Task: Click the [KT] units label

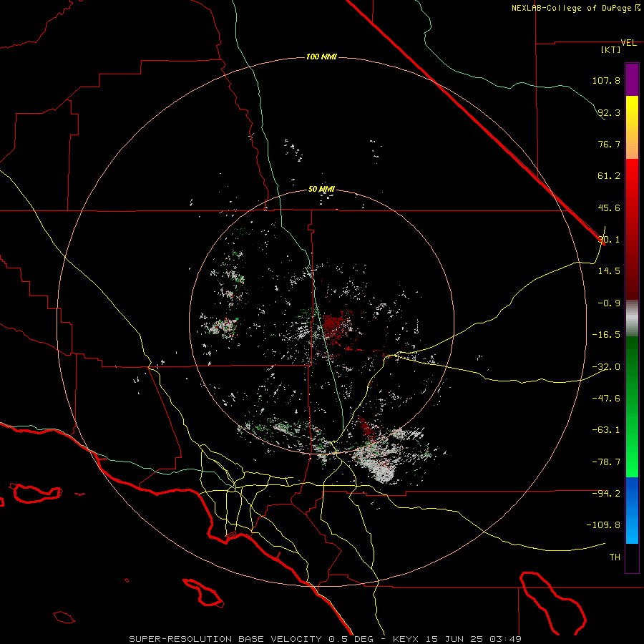Action: (x=611, y=49)
